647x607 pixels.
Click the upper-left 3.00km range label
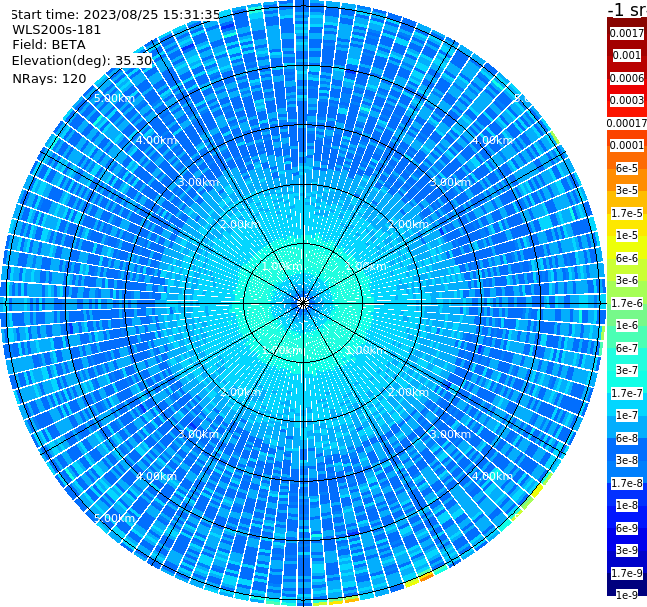tap(198, 182)
